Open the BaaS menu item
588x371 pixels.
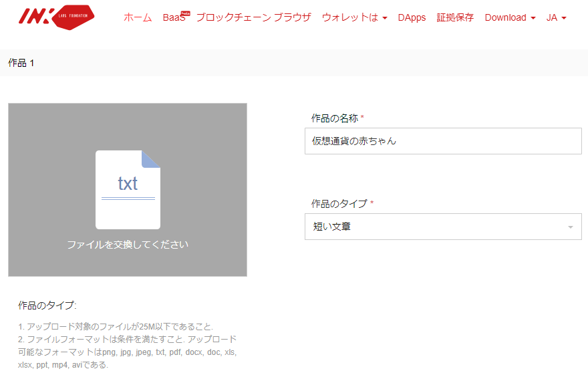(x=172, y=18)
